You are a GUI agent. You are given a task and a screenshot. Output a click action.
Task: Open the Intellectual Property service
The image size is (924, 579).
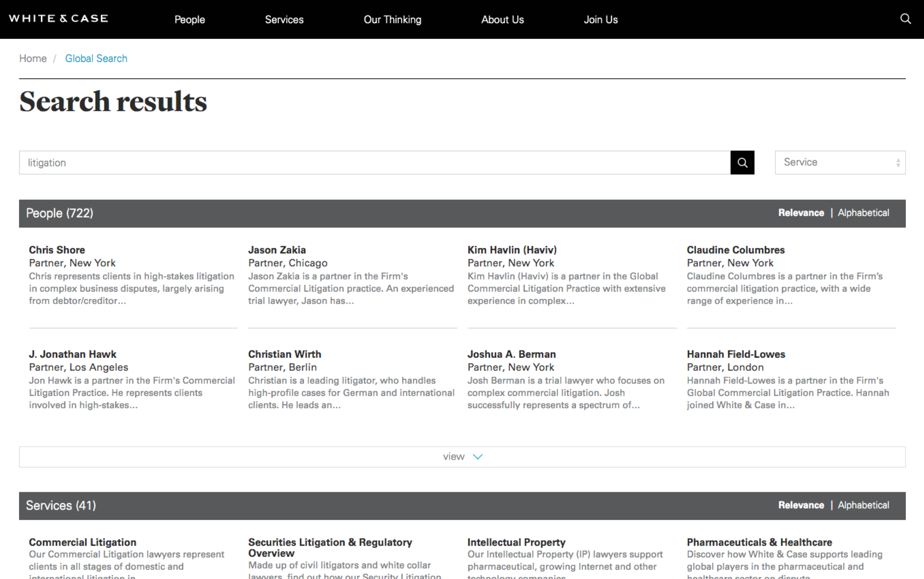(x=516, y=542)
